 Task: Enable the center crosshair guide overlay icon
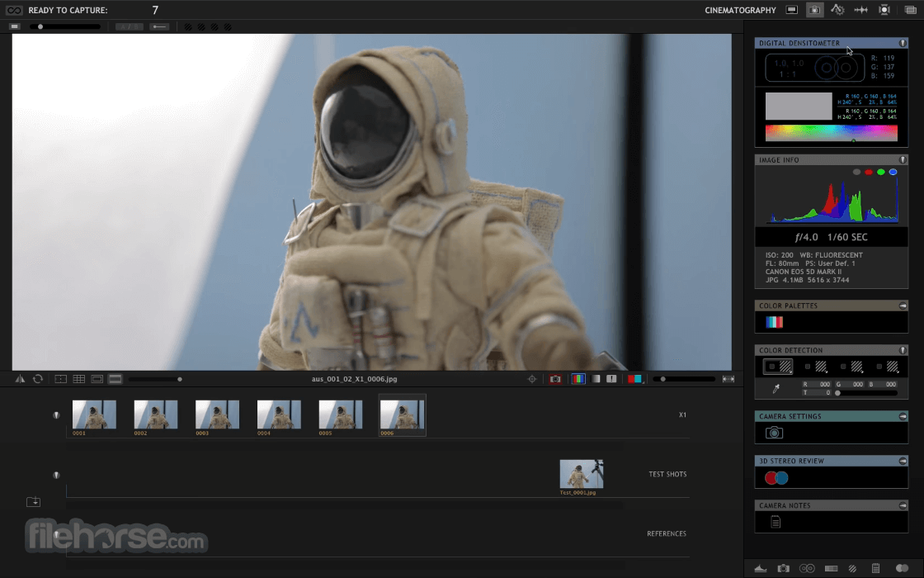pyautogui.click(x=61, y=379)
